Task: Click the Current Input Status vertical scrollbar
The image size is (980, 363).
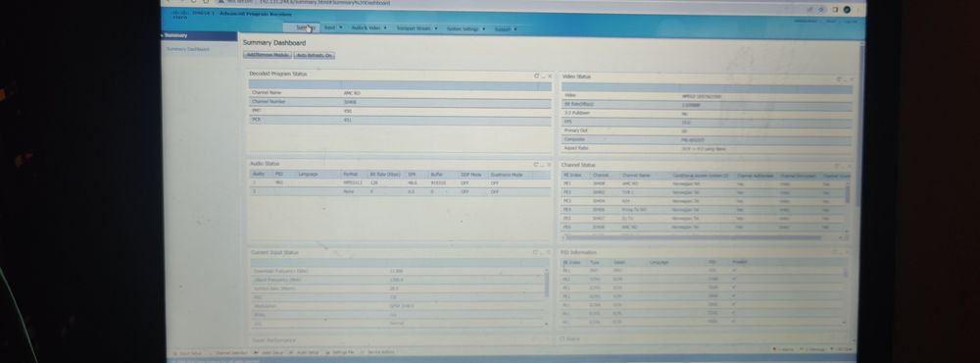Action: (547, 285)
